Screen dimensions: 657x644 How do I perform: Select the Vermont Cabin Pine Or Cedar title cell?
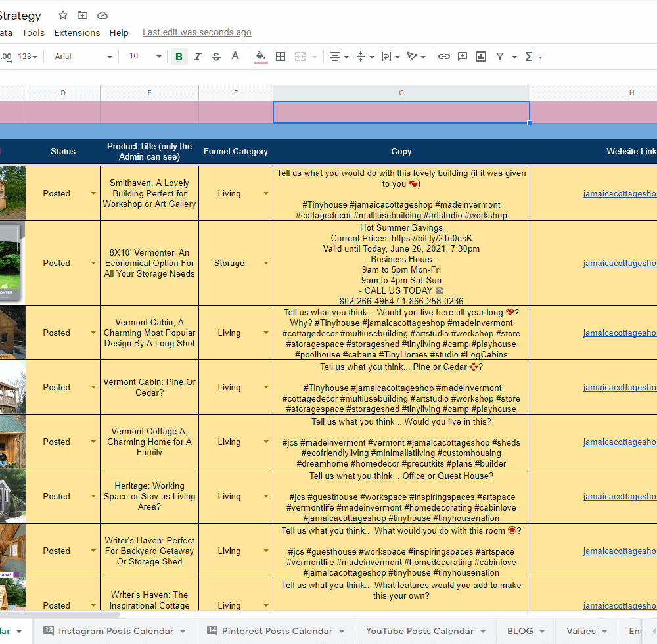(x=149, y=387)
